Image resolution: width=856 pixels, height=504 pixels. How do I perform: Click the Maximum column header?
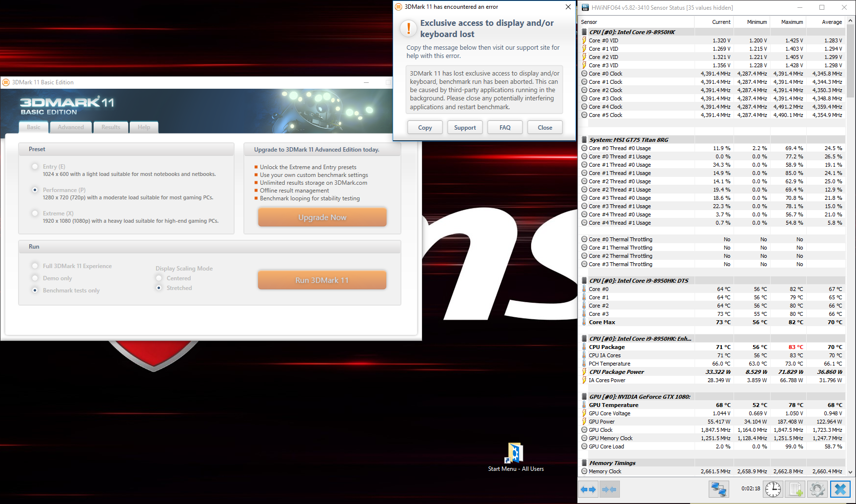click(787, 22)
